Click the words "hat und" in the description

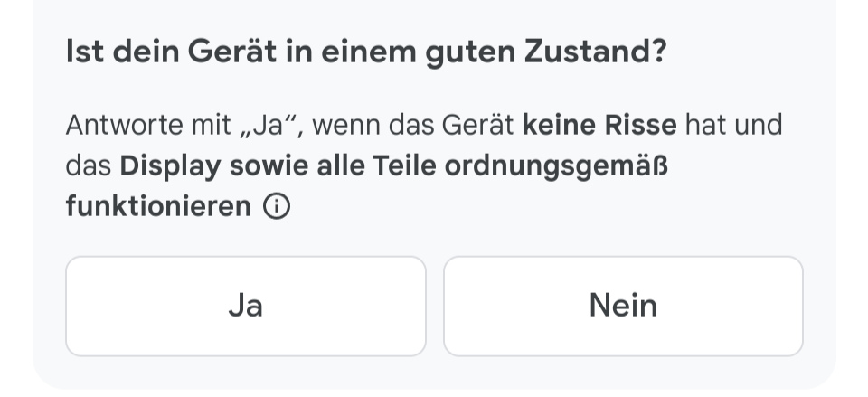coord(733,125)
